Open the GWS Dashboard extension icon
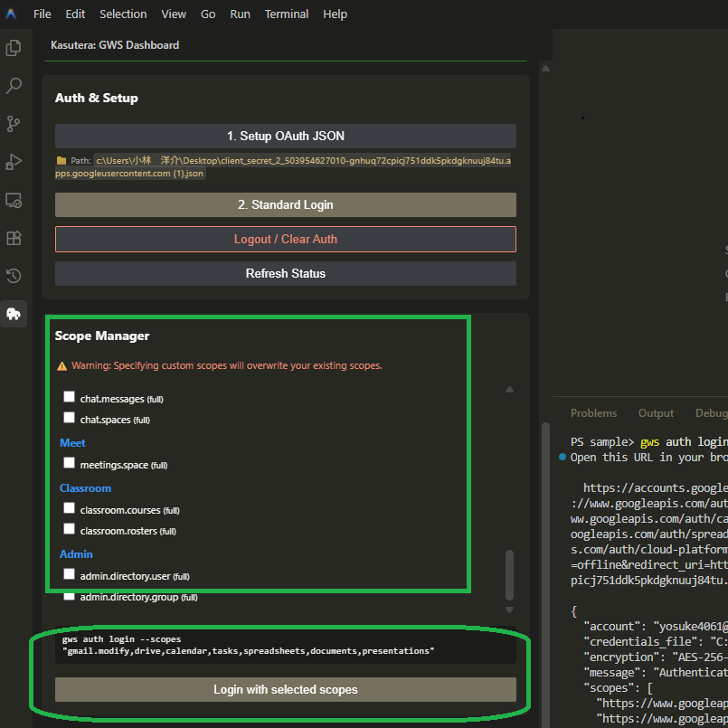728x728 pixels. 14,314
